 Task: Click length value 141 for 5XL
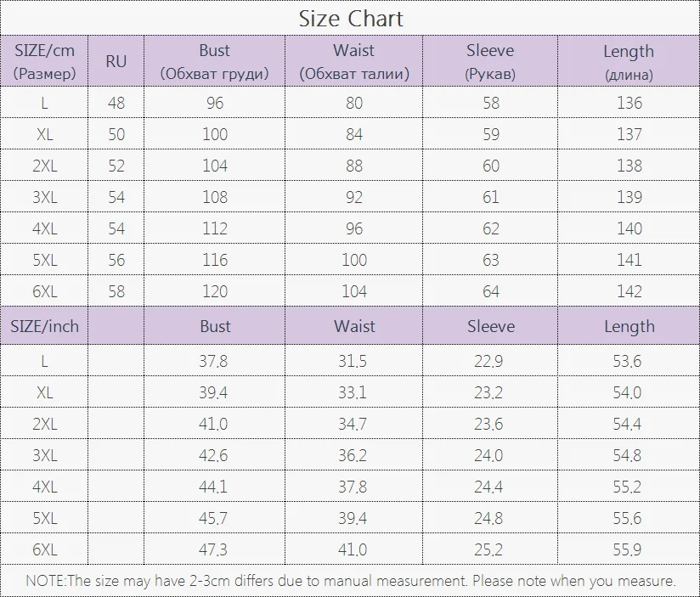pyautogui.click(x=629, y=260)
